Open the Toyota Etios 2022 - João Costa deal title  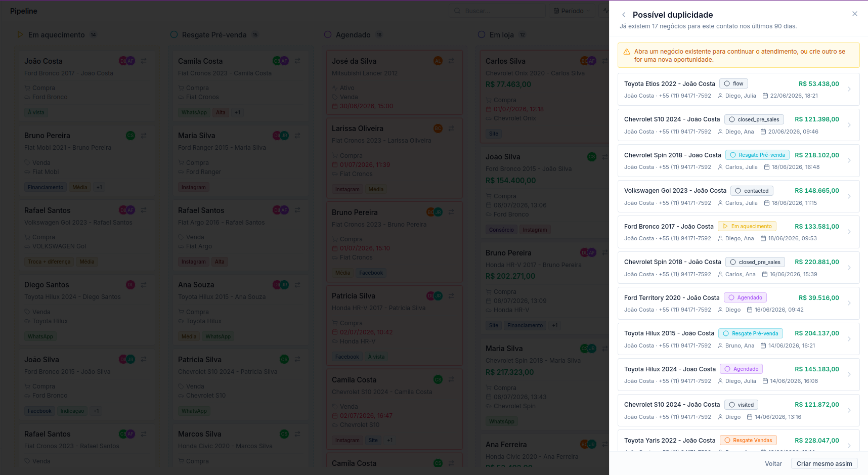670,84
